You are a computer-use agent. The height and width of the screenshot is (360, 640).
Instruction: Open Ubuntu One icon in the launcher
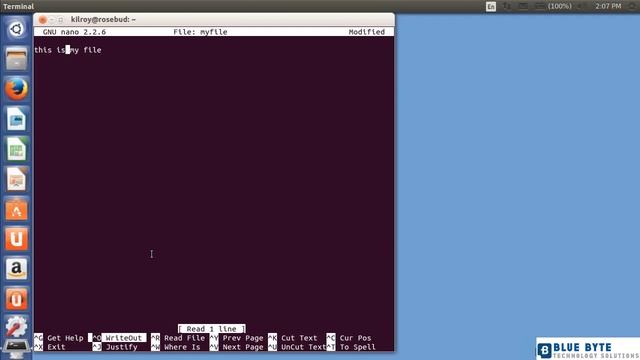[x=16, y=239]
